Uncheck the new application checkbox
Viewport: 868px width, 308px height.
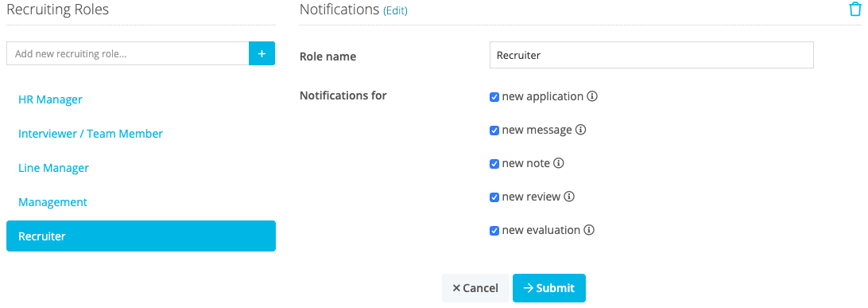[494, 97]
